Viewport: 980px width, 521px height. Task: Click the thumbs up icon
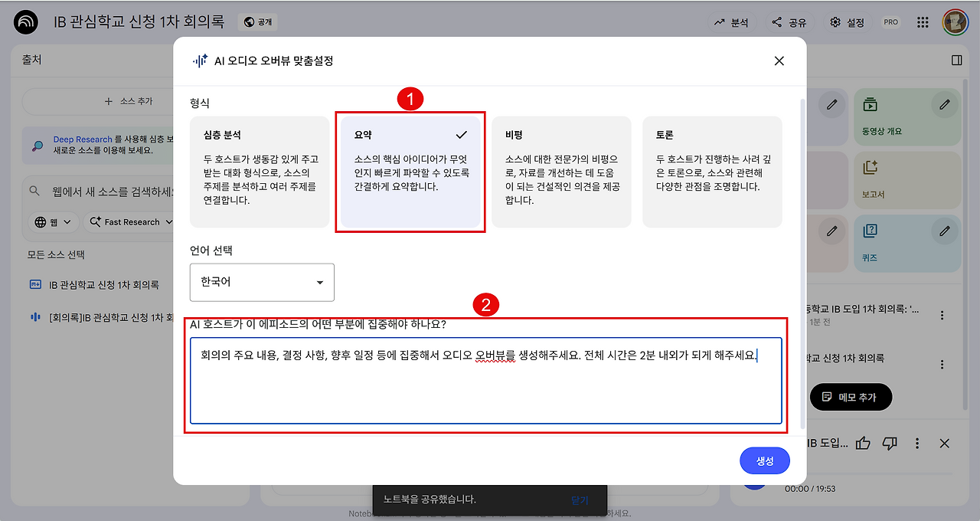[864, 443]
